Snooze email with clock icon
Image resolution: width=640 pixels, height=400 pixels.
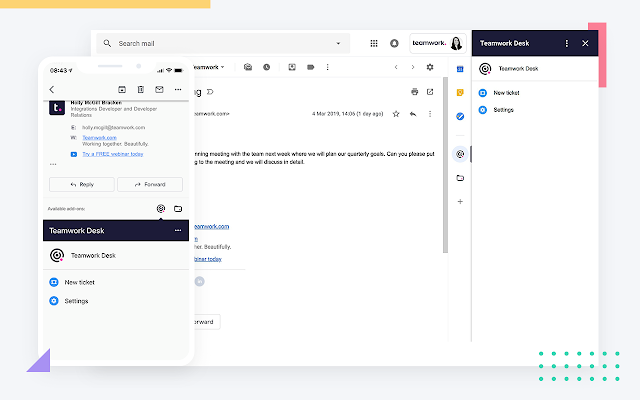pos(267,67)
